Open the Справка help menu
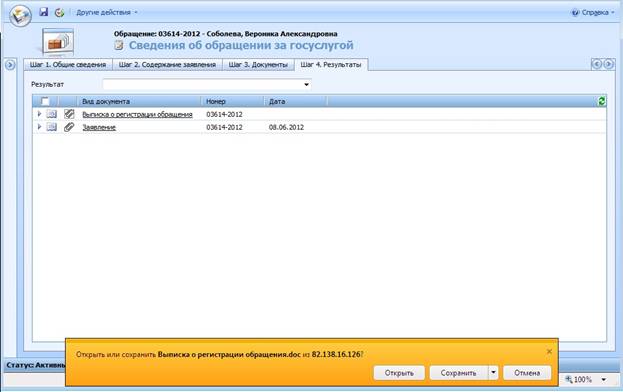623x392 pixels. 592,13
